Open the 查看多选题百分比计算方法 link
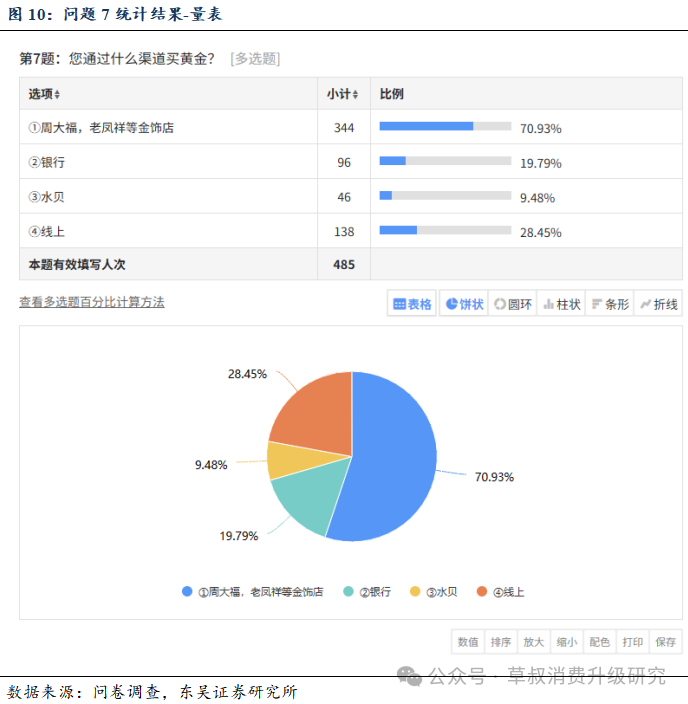The image size is (688, 704). click(x=92, y=302)
